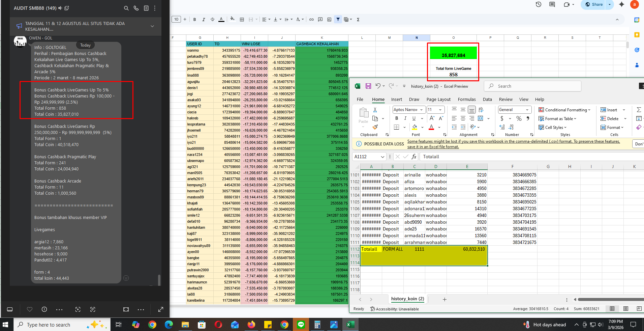Viewport: 644px width, 331px height.
Task: Toggle Bold in the Excel Font group
Action: pyautogui.click(x=397, y=118)
